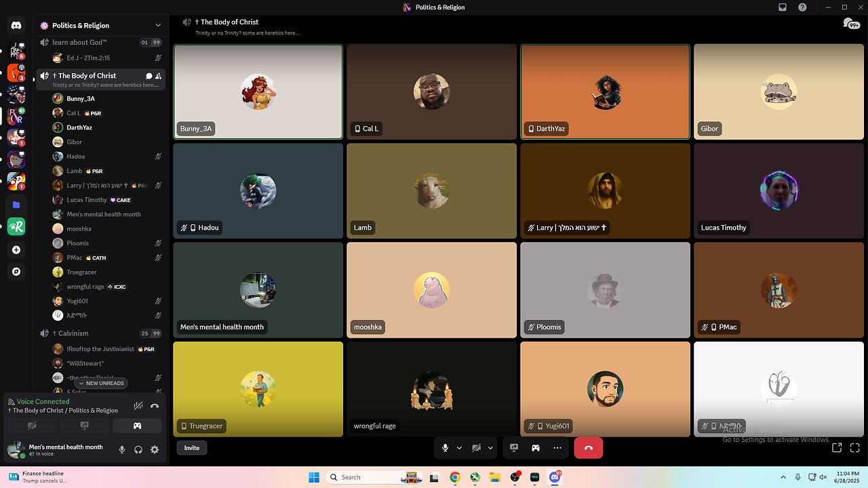Open your Men's mental health month profile
This screenshot has height=488, width=868.
click(58, 449)
